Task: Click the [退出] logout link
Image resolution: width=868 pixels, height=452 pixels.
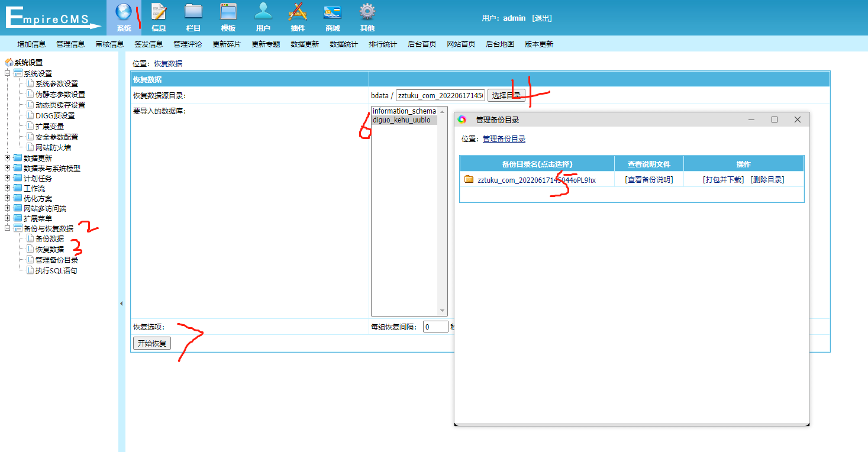Action: point(541,18)
